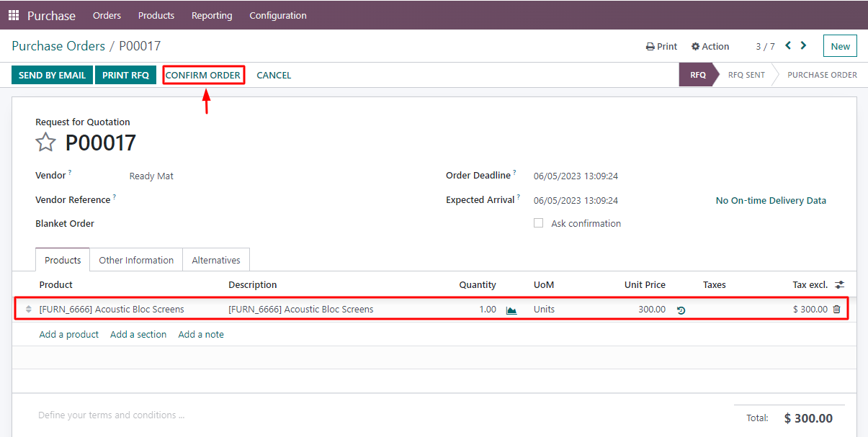Open the optional columns icon near Tax excl.
The image size is (868, 437).
(837, 284)
